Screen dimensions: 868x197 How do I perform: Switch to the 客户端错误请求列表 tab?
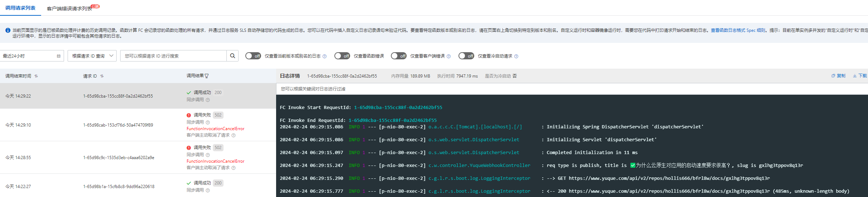[x=69, y=9]
